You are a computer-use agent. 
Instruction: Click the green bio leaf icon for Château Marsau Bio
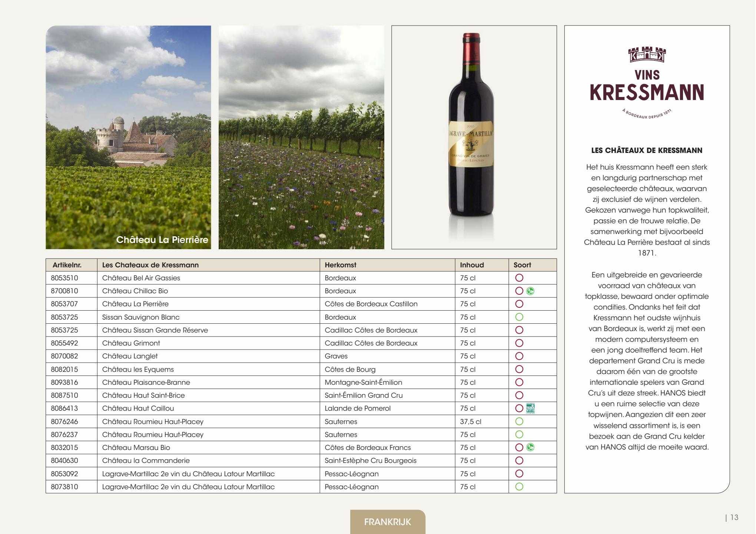point(530,447)
